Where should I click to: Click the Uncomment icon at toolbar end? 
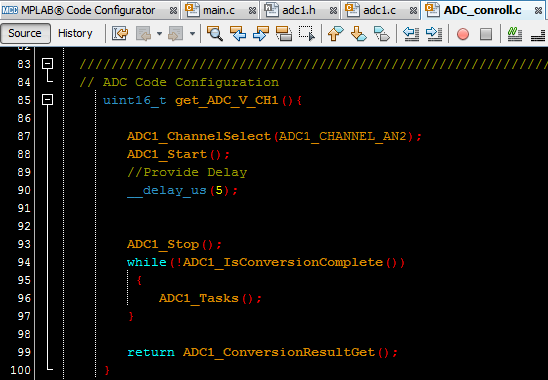coord(538,34)
